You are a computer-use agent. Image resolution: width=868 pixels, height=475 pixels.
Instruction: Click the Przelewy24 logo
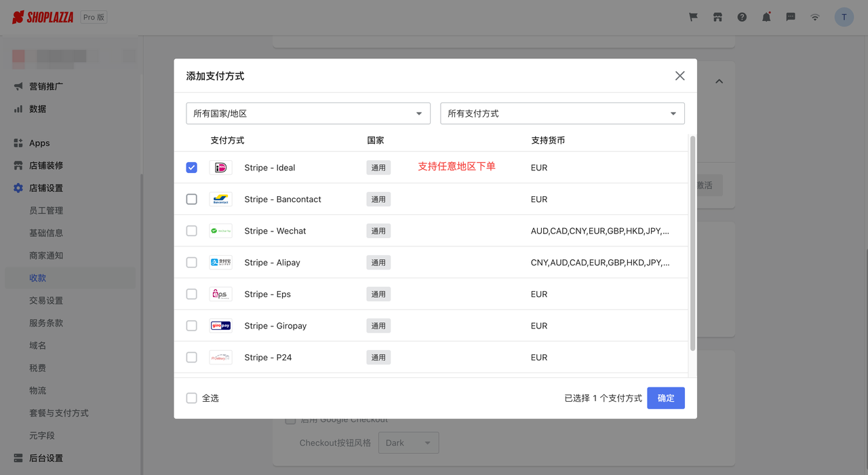(220, 358)
